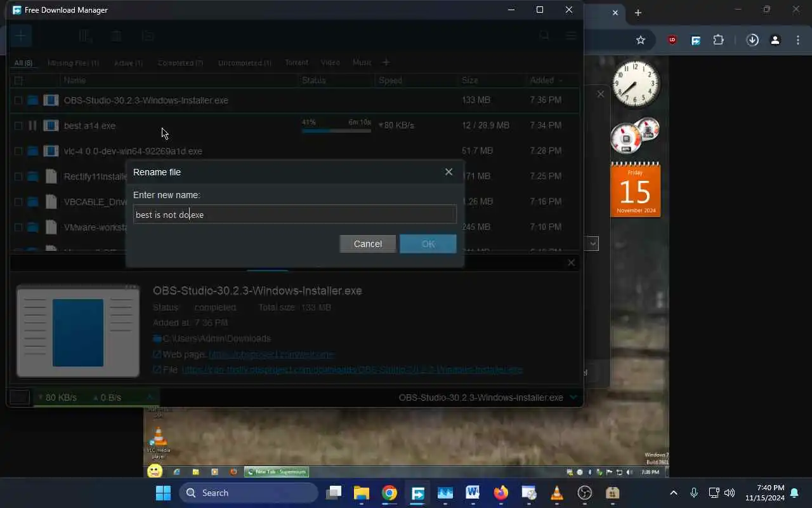Open the Chrome three-dot menu
The width and height of the screenshot is (812, 508).
[798, 40]
